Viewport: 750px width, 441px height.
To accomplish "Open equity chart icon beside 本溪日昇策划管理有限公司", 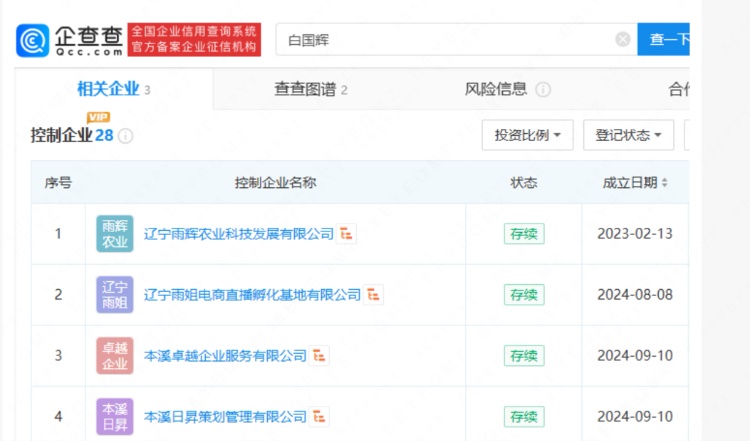I will coord(320,417).
